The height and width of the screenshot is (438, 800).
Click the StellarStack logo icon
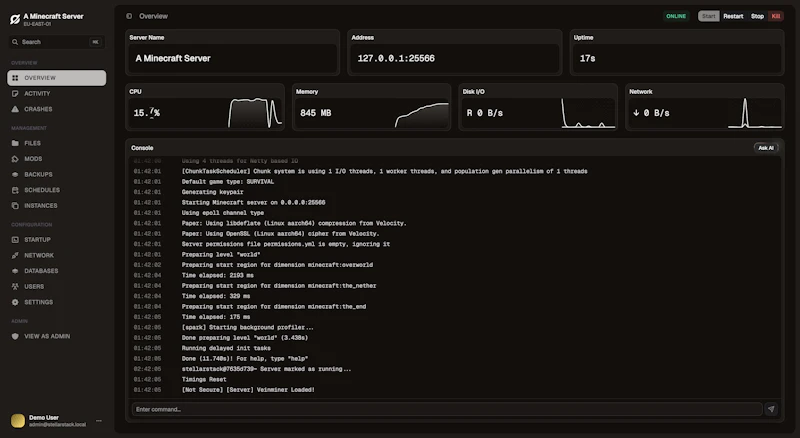click(15, 19)
